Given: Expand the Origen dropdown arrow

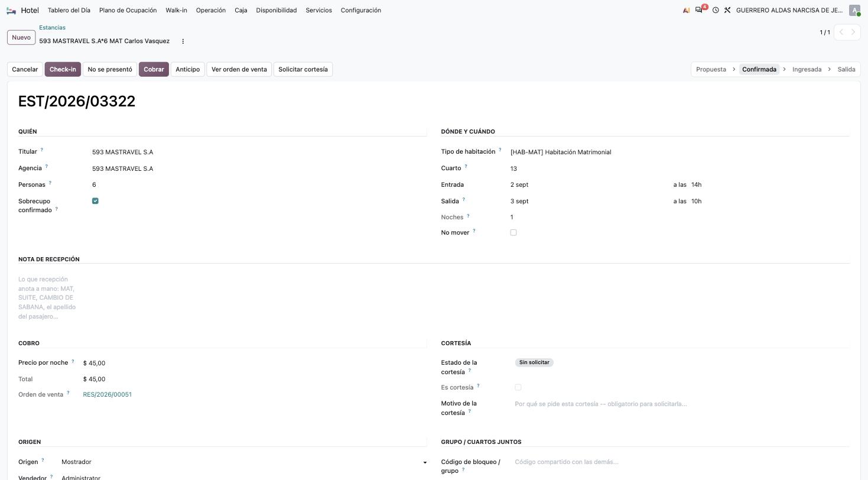Looking at the screenshot, I should coord(425,462).
